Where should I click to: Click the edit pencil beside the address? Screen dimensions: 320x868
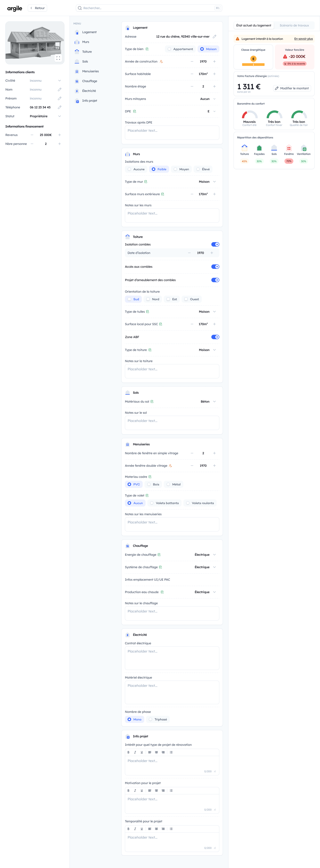[214, 37]
